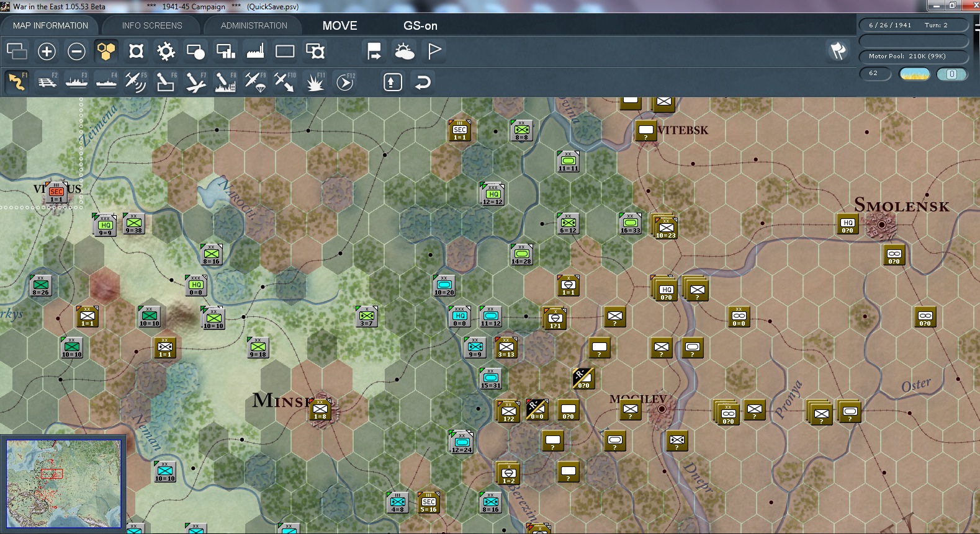Click the up-arrow box toolbar icon
980x534 pixels.
[392, 82]
